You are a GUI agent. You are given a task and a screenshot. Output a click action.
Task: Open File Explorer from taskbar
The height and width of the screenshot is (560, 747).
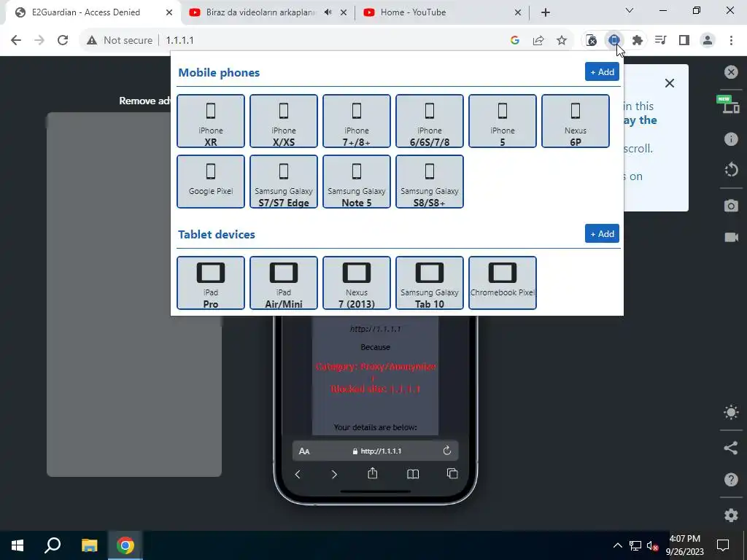89,545
